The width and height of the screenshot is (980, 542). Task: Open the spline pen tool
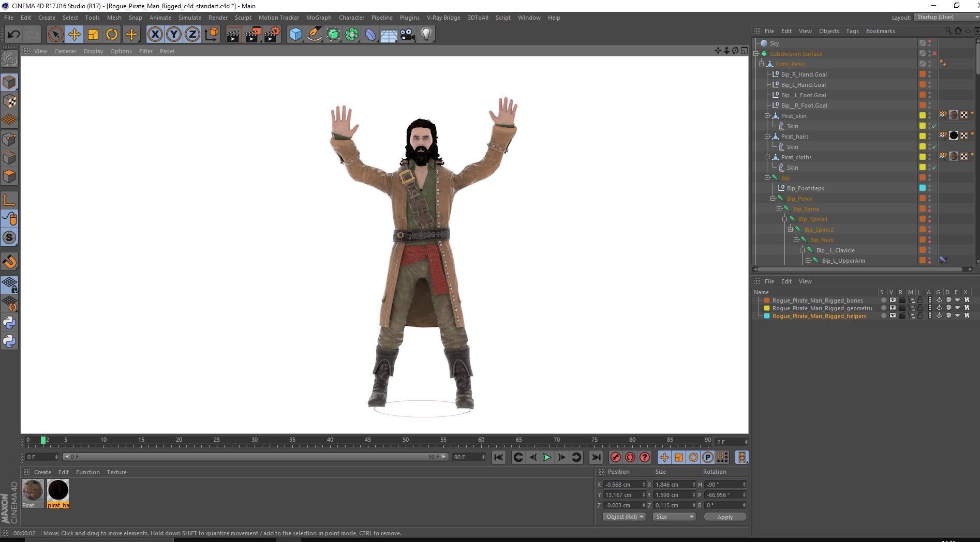(x=315, y=35)
